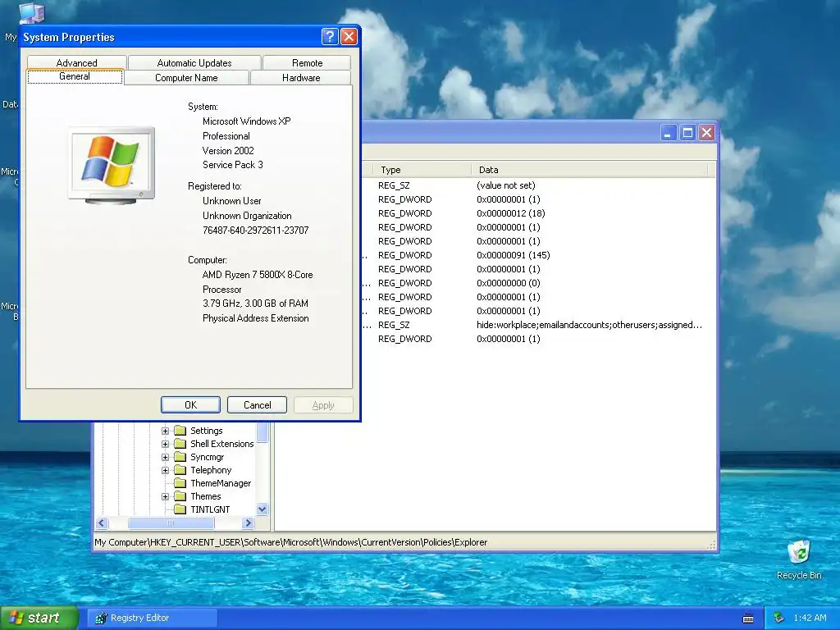This screenshot has height=630, width=840.
Task: Select the value with data 0x00000091 (145)
Action: [x=514, y=255]
